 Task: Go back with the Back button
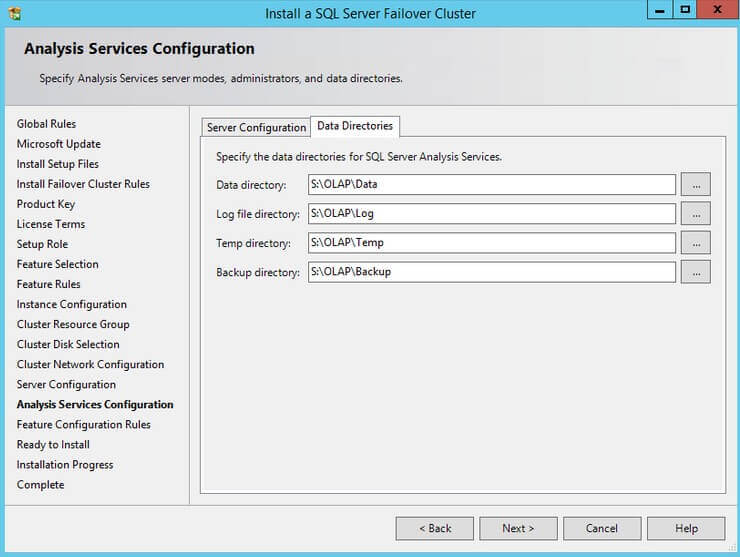[434, 528]
